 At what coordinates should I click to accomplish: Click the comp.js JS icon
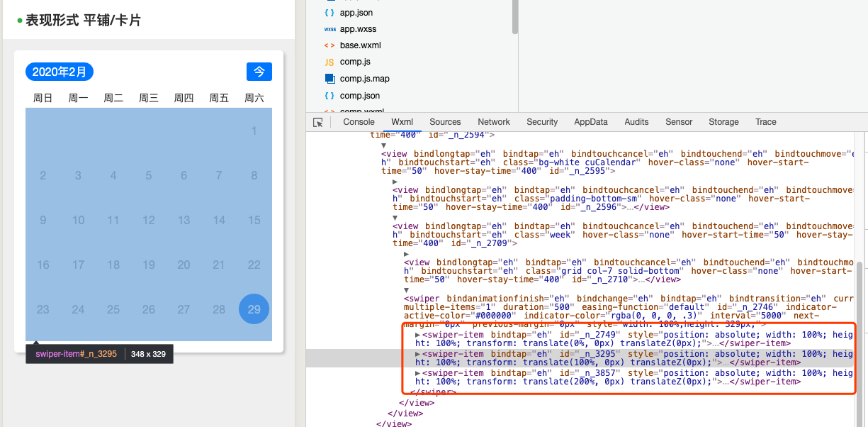pos(329,62)
